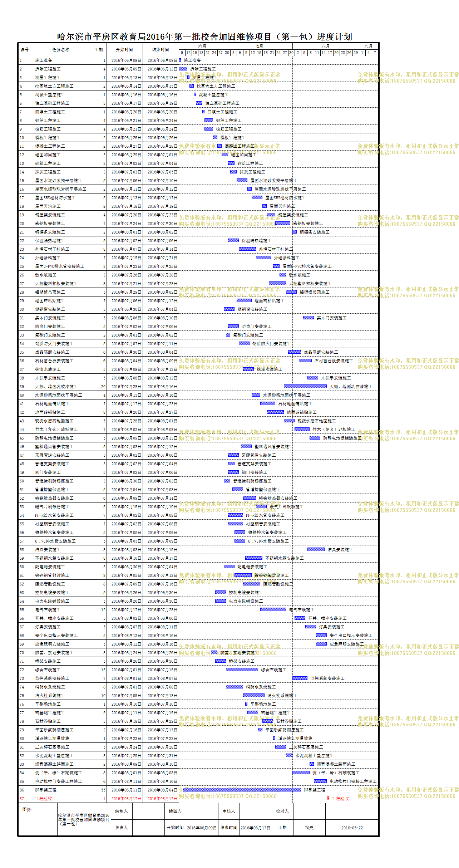Viewport: 459px width, 868px height.
Task: Select the Gantt bar for 电动推拉门安装工程施工
Action: (x=320, y=781)
